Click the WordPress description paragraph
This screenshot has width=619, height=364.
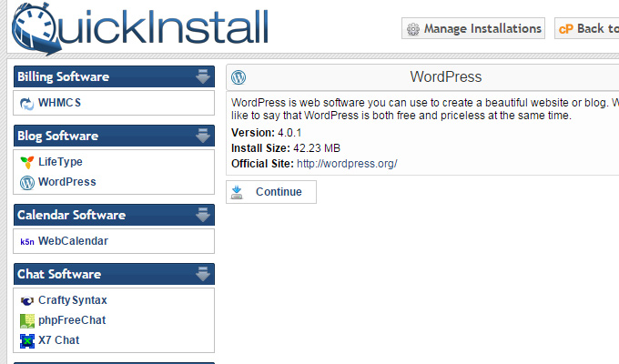(425, 109)
